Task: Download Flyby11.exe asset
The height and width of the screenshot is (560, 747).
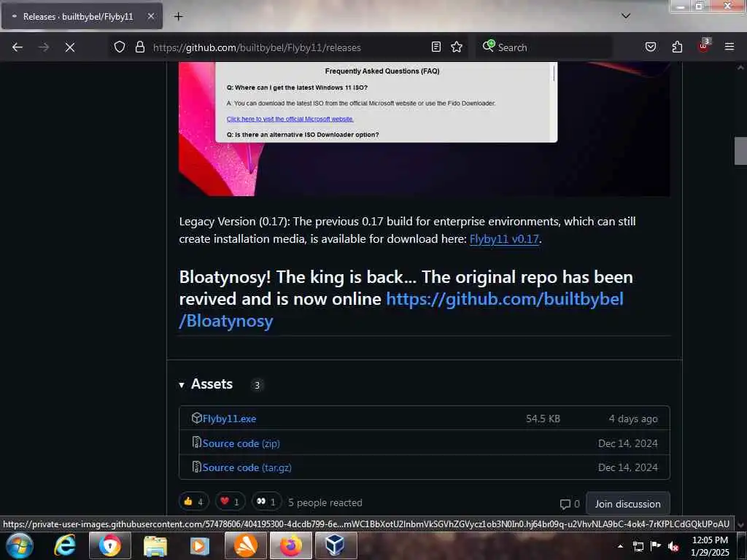Action: pos(229,419)
